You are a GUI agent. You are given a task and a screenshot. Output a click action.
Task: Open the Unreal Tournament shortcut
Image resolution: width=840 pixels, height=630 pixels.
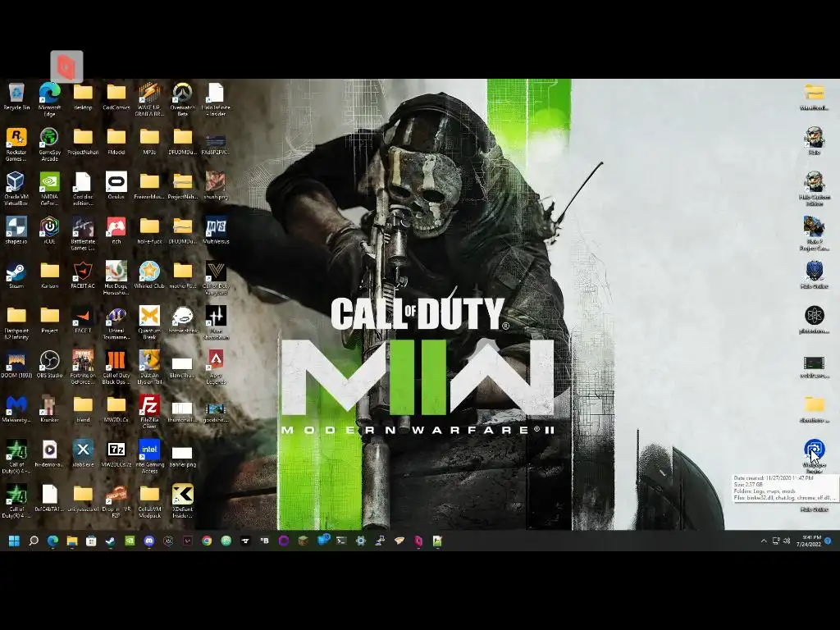click(x=116, y=322)
